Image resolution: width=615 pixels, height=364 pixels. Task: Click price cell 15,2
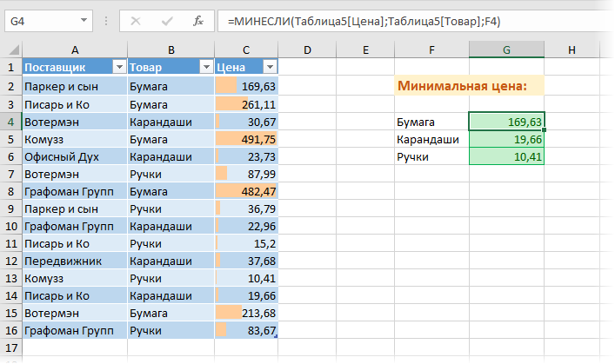(x=246, y=244)
